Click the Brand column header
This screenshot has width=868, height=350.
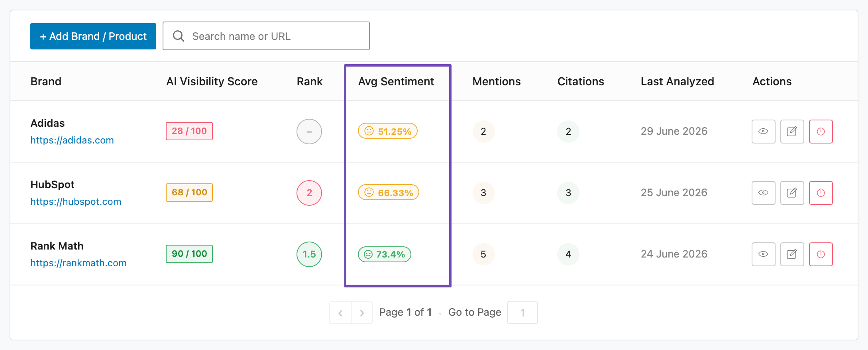[x=46, y=81]
